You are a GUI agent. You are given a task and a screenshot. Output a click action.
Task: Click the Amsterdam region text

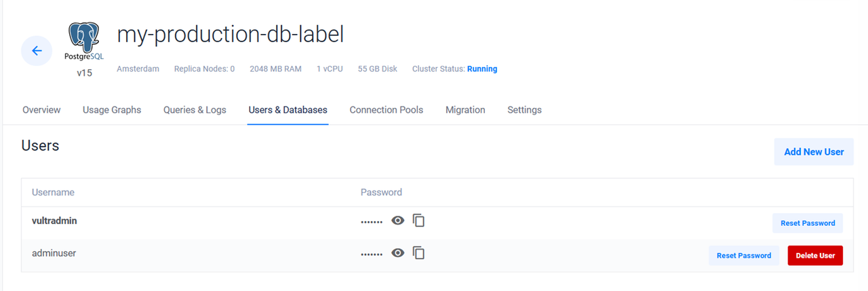(x=138, y=69)
